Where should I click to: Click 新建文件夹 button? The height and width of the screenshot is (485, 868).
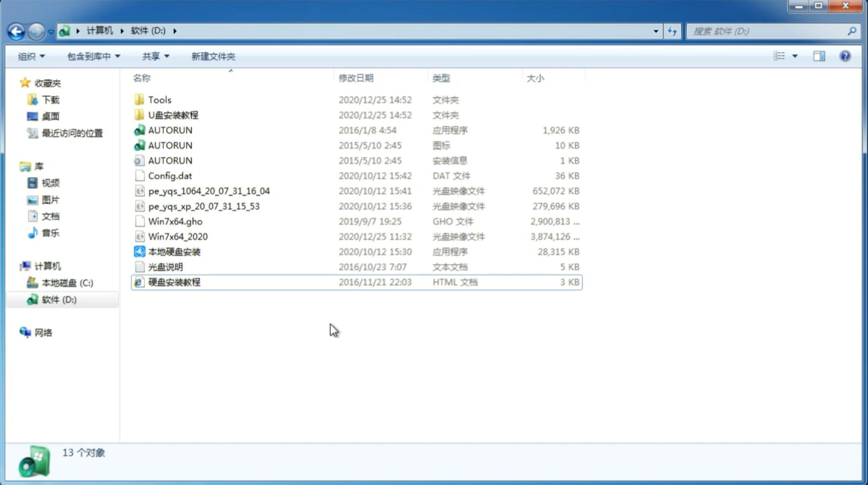[x=214, y=56]
